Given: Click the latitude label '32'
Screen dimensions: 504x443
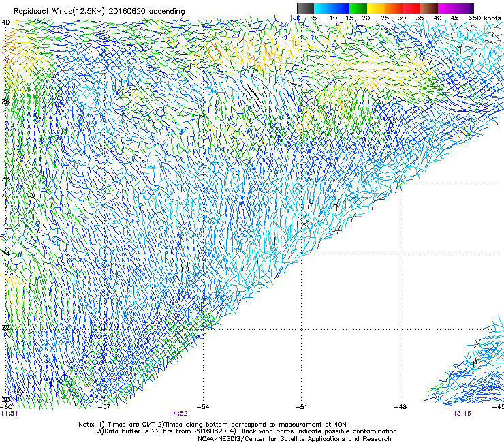Looking at the screenshot, I should [x=5, y=328].
